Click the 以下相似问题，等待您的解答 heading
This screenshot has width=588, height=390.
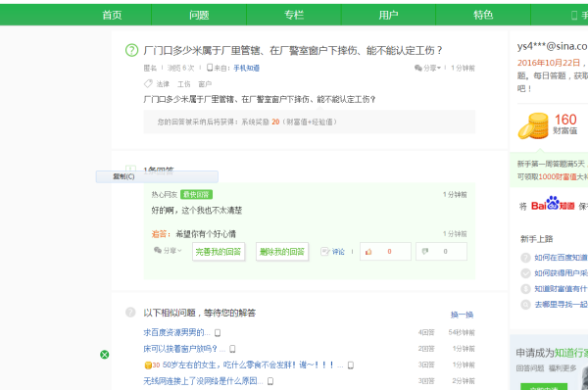[x=200, y=313]
